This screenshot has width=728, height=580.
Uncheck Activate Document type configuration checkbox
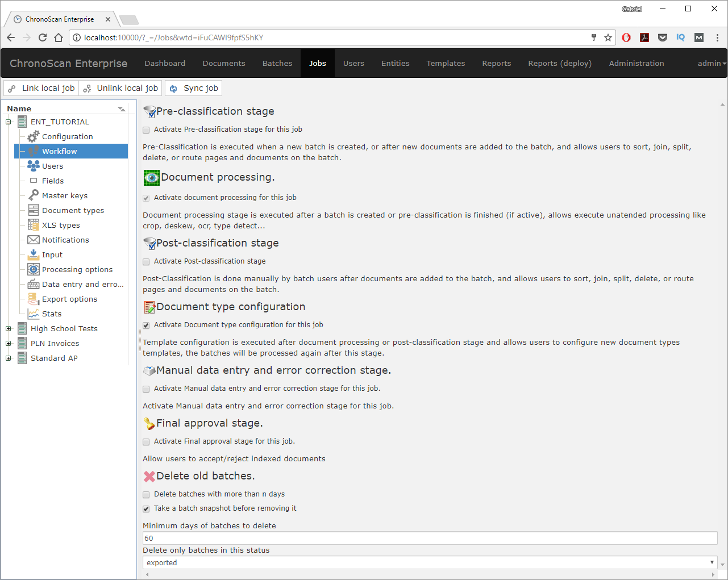click(146, 326)
